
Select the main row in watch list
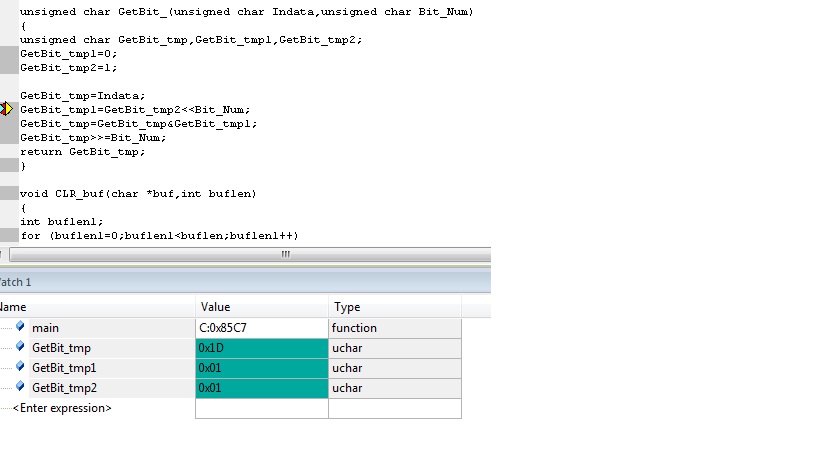click(230, 328)
